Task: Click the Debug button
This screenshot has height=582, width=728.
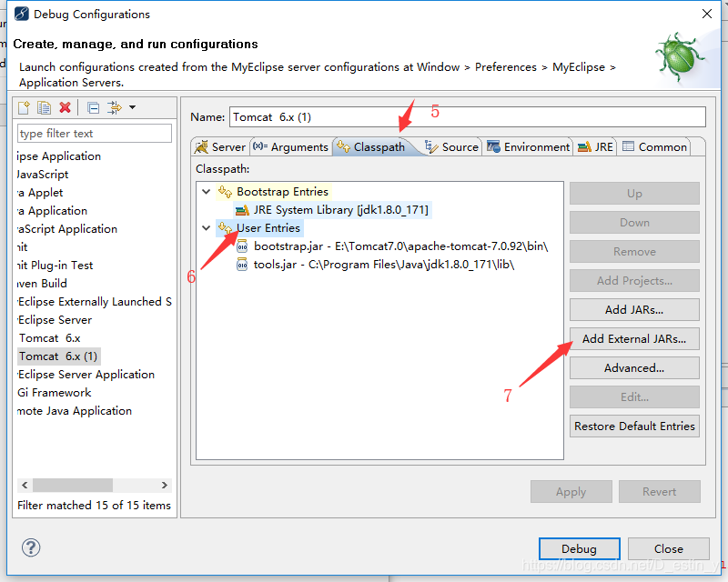Action: 579,549
